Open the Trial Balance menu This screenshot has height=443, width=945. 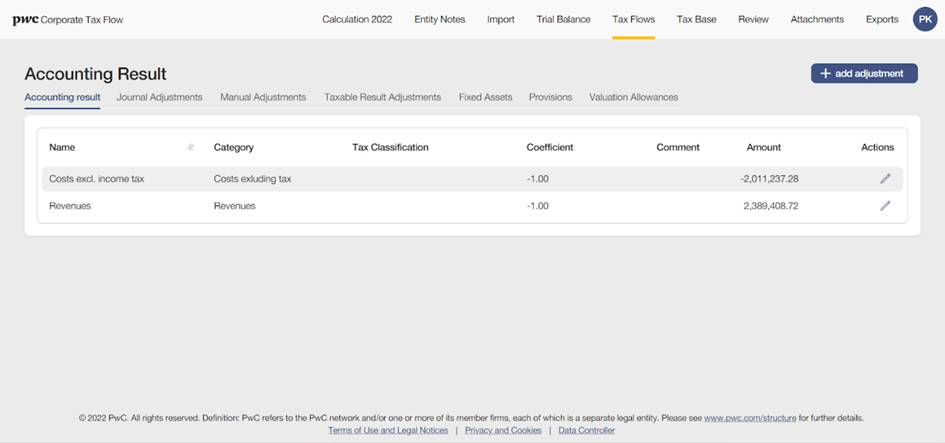point(563,19)
